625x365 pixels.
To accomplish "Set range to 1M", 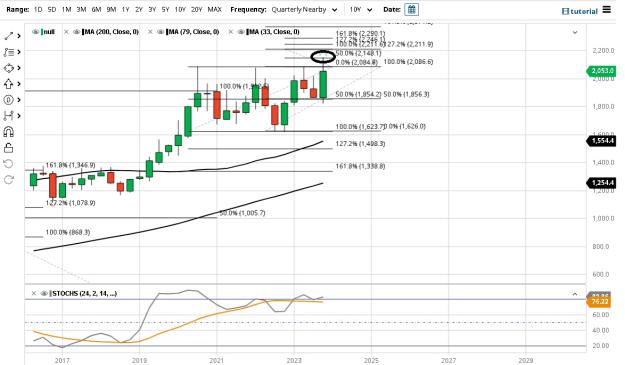I will coord(66,10).
